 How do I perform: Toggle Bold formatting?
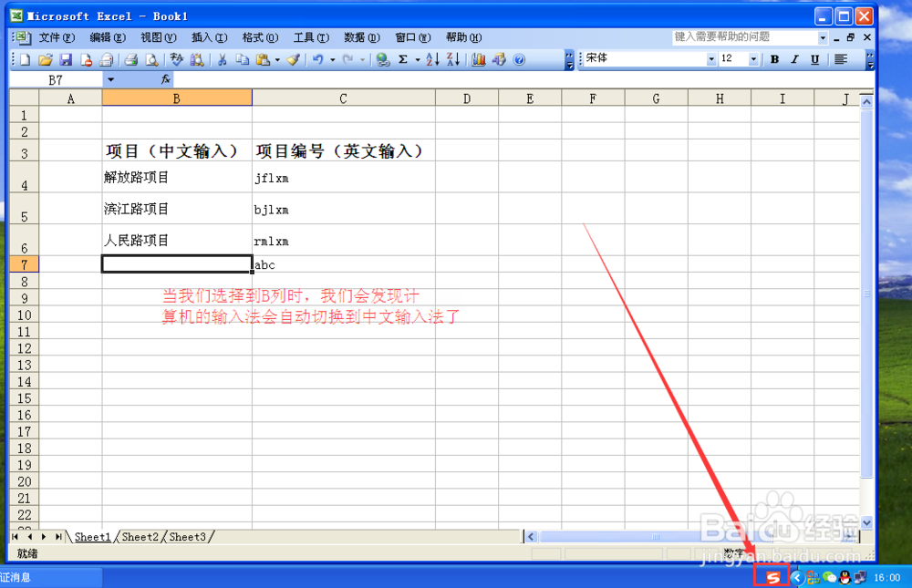(x=773, y=59)
